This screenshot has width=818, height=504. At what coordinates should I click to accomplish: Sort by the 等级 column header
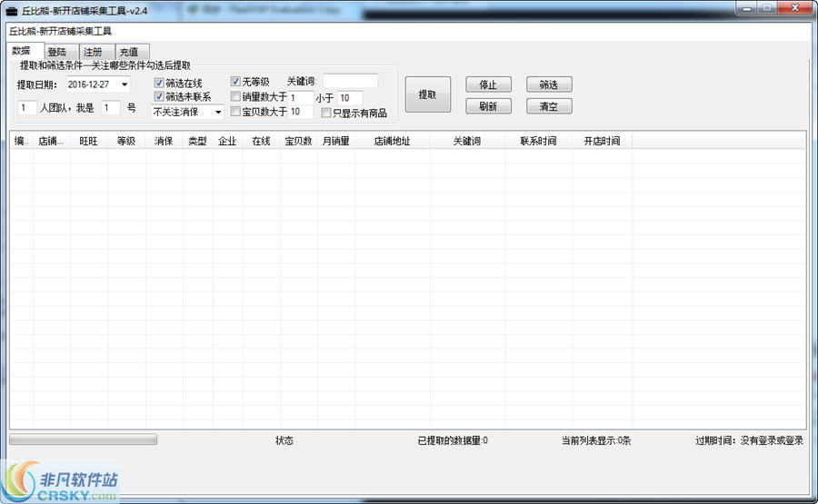point(126,141)
